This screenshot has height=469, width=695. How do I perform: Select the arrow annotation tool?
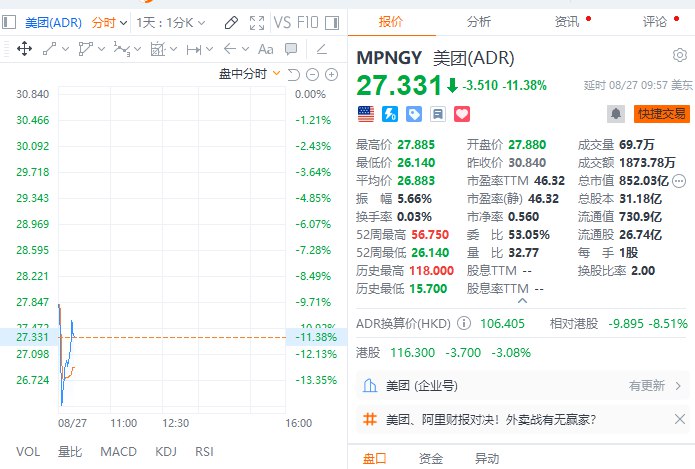pyautogui.click(x=230, y=49)
